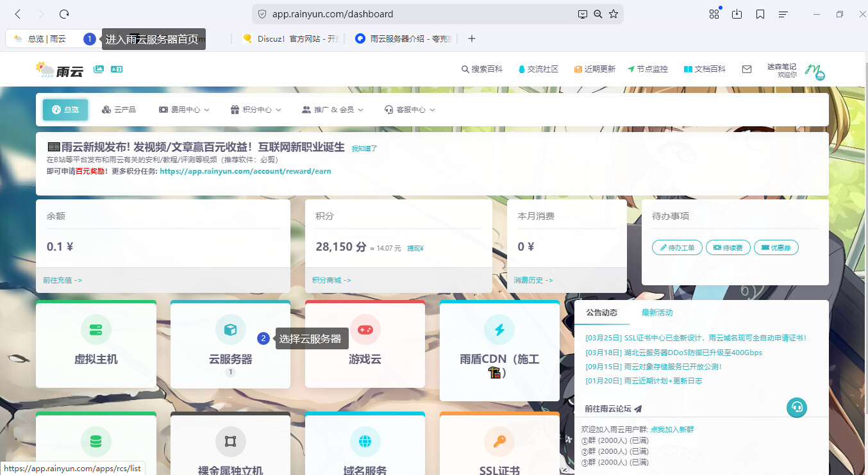868x475 pixels.
Task: Open the screen cast icon in address bar
Action: [582, 13]
